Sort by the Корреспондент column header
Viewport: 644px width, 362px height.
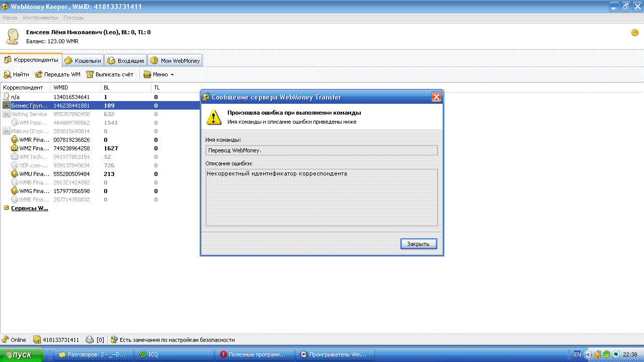pyautogui.click(x=25, y=87)
